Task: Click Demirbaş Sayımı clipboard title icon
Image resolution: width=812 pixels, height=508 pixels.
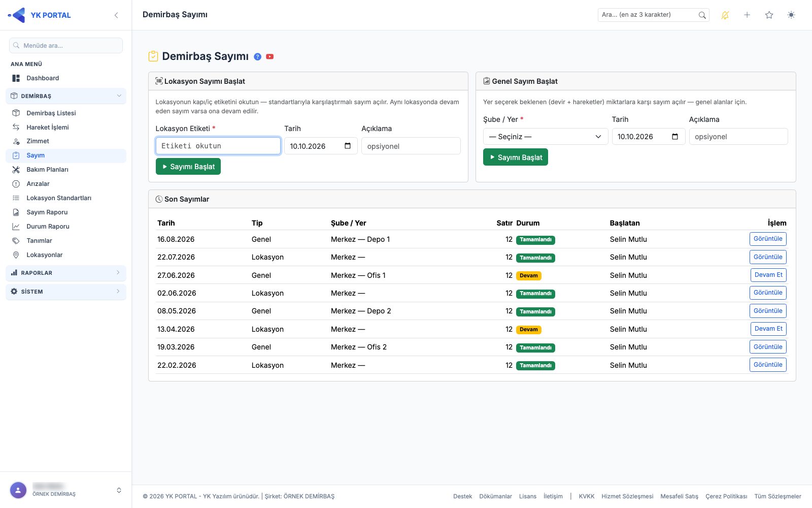Action: click(x=153, y=56)
